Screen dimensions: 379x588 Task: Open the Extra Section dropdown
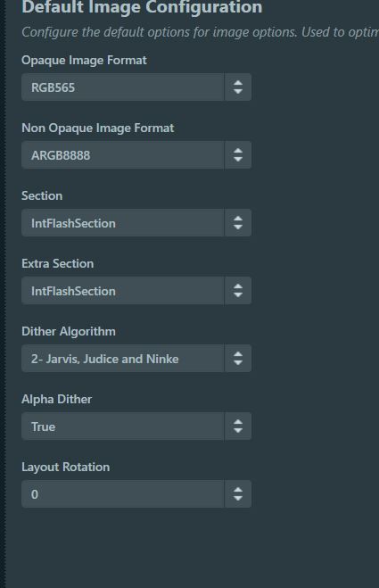pos(136,291)
